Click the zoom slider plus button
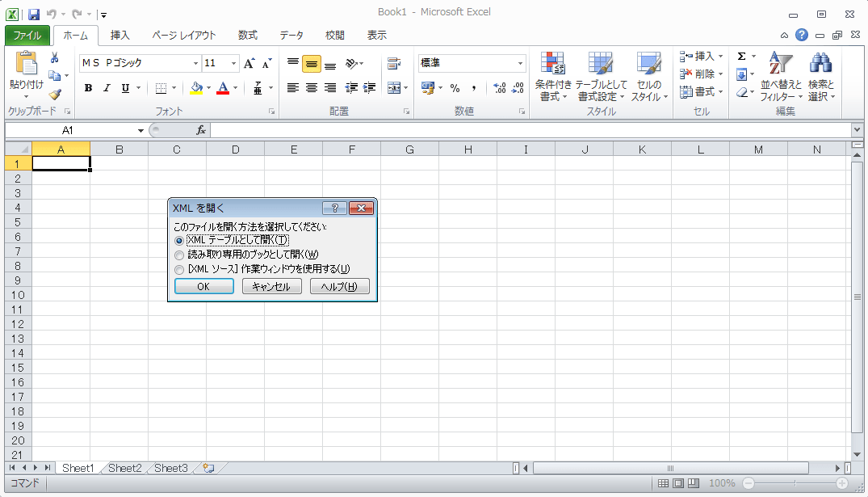The width and height of the screenshot is (868, 497). pyautogui.click(x=842, y=483)
